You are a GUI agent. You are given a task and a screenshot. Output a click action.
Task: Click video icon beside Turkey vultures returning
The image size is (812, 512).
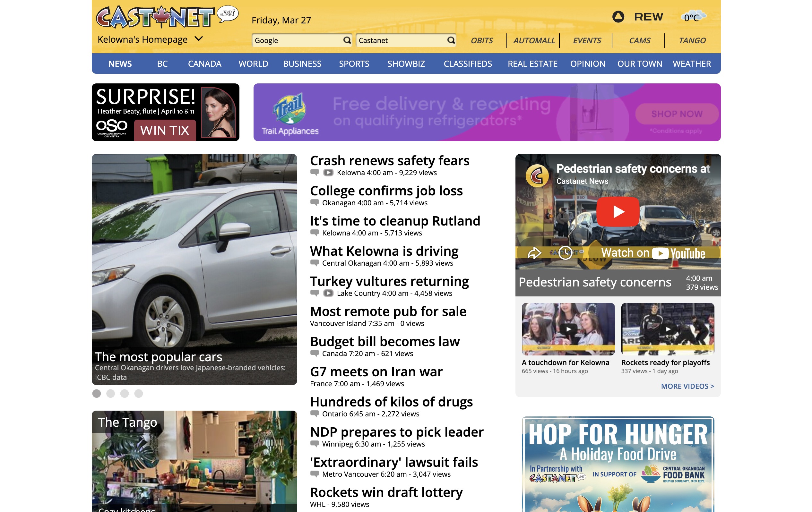click(x=328, y=293)
